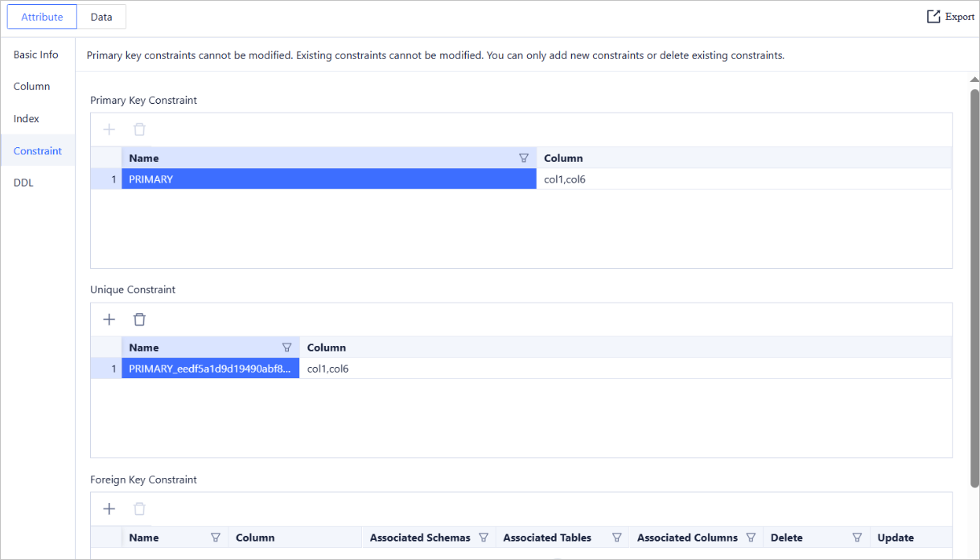The width and height of the screenshot is (980, 560).
Task: Click the scrollbar up arrow
Action: (x=974, y=80)
